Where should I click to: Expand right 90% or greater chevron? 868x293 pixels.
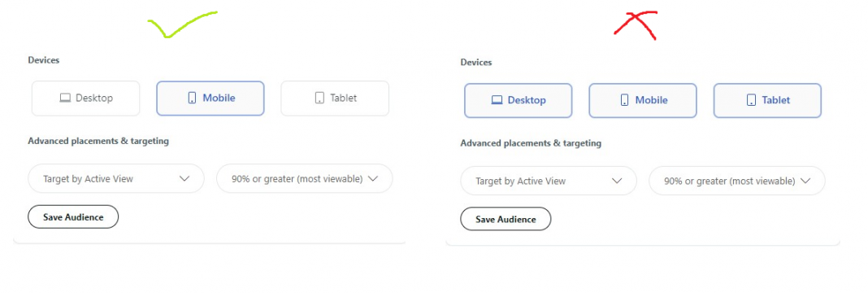[805, 181]
